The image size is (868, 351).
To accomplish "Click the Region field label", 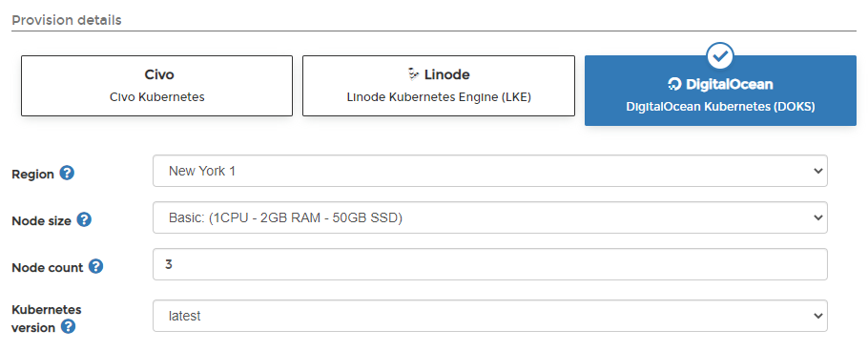I will [32, 175].
